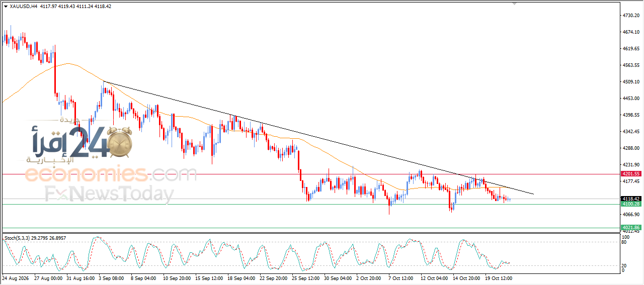
Task: Click the 10 Sep 20:00 date label
Action: [177, 277]
